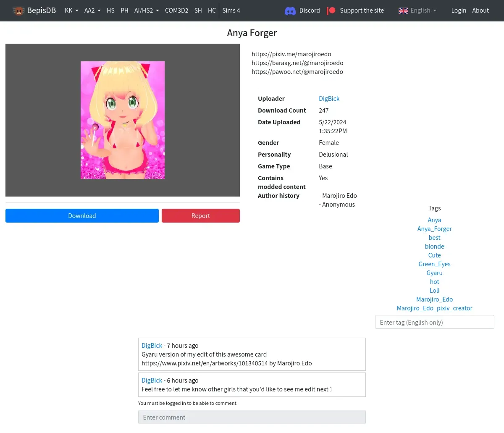This screenshot has height=433, width=504.
Task: Open the HS section
Action: click(x=110, y=10)
